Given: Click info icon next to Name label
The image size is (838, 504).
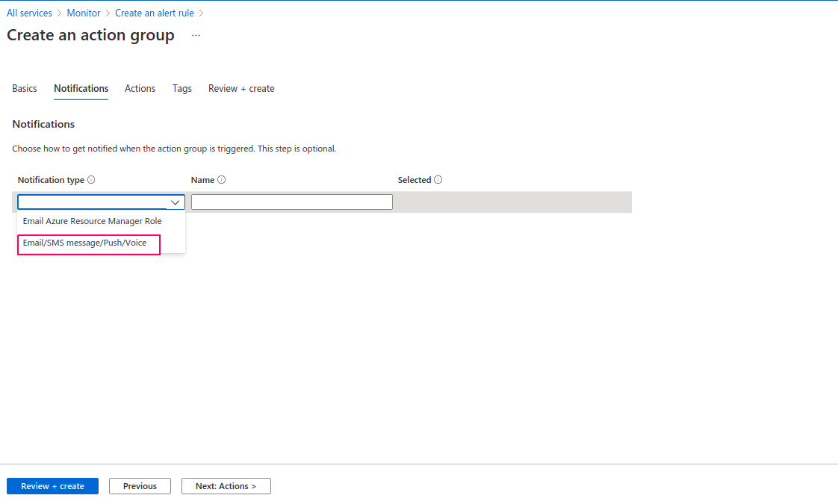Looking at the screenshot, I should (222, 180).
